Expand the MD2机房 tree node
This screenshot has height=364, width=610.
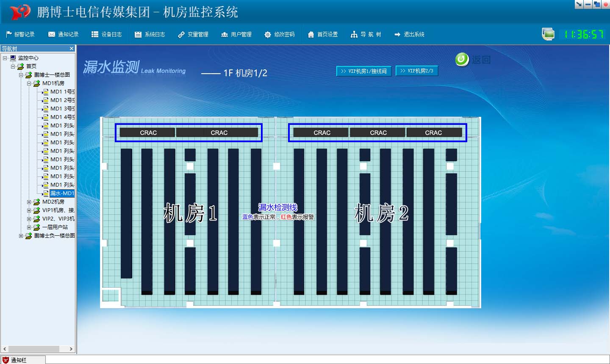point(29,202)
